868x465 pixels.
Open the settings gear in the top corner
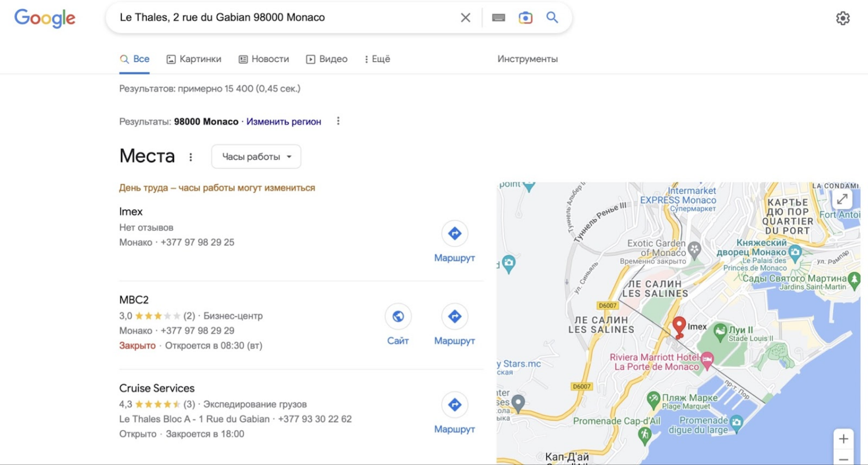click(843, 18)
